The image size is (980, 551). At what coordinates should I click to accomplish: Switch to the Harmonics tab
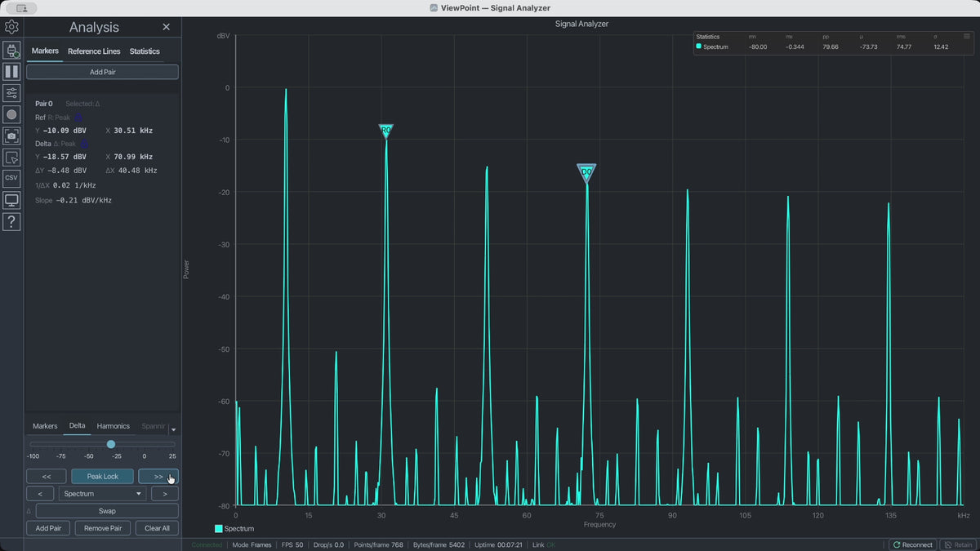(113, 426)
